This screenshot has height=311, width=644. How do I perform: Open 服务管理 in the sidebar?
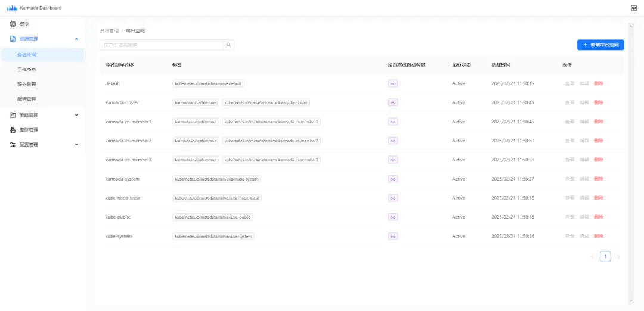pyautogui.click(x=27, y=85)
